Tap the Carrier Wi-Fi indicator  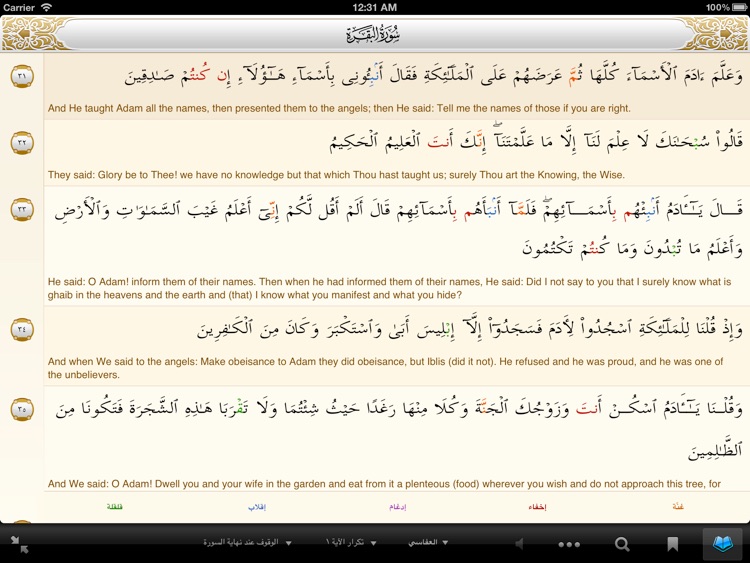pos(27,7)
